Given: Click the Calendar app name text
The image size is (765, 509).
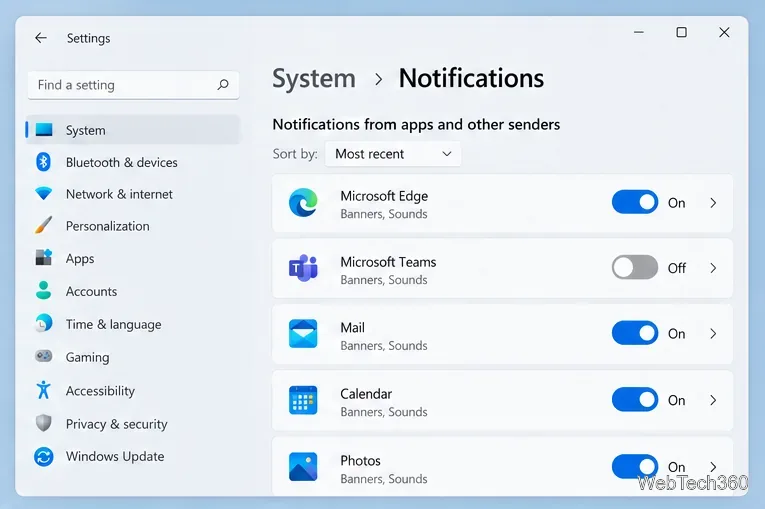Looking at the screenshot, I should coord(366,394).
